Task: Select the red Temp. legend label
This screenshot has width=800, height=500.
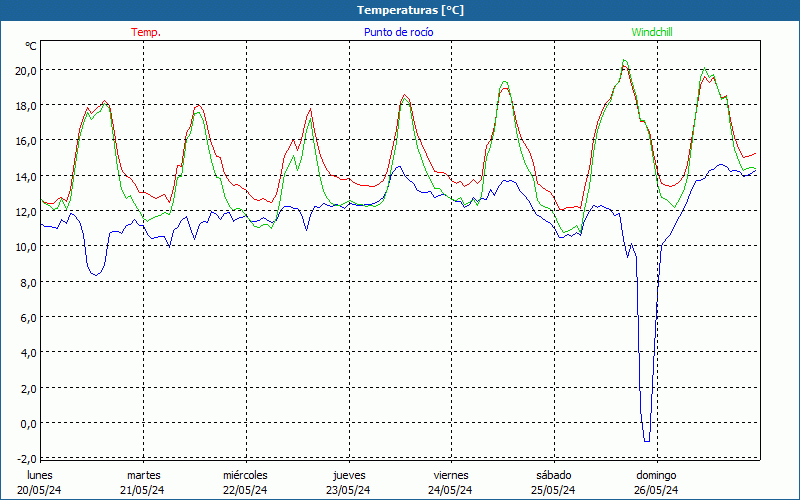Action: (x=146, y=32)
